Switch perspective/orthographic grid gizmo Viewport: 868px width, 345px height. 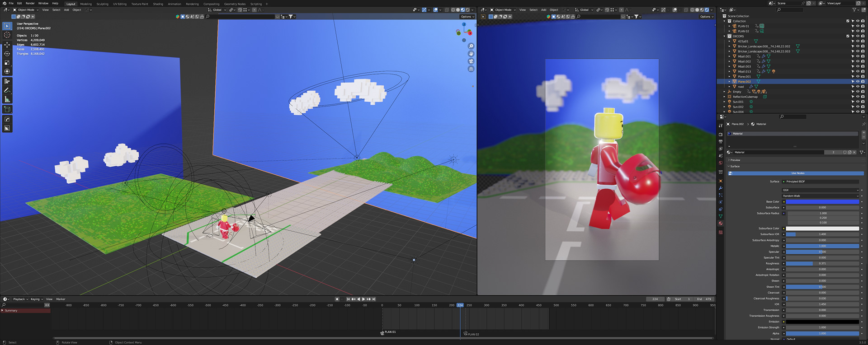tap(471, 69)
